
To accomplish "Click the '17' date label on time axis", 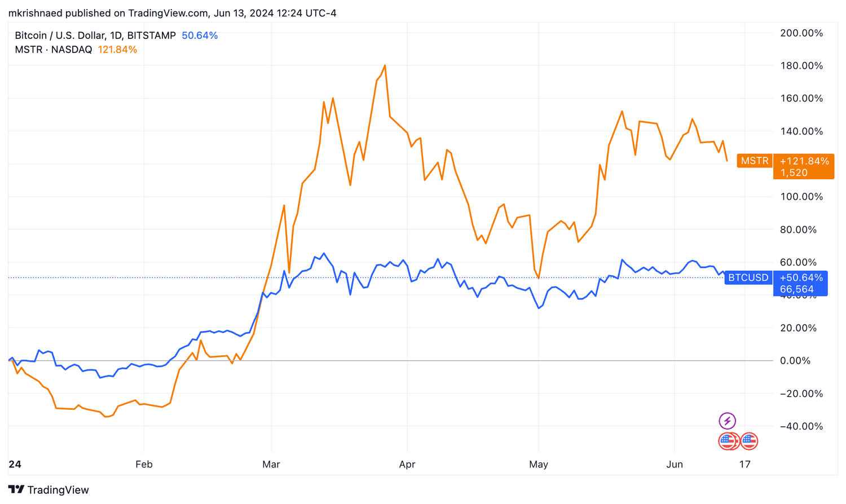I will [x=745, y=465].
